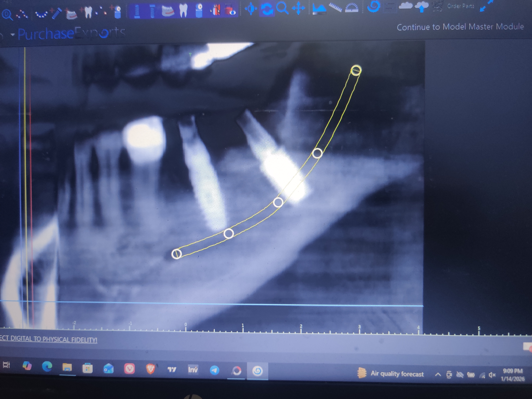Screen dimensions: 532x399
Task: Toggle sleeve visibility icon
Action: [199, 10]
